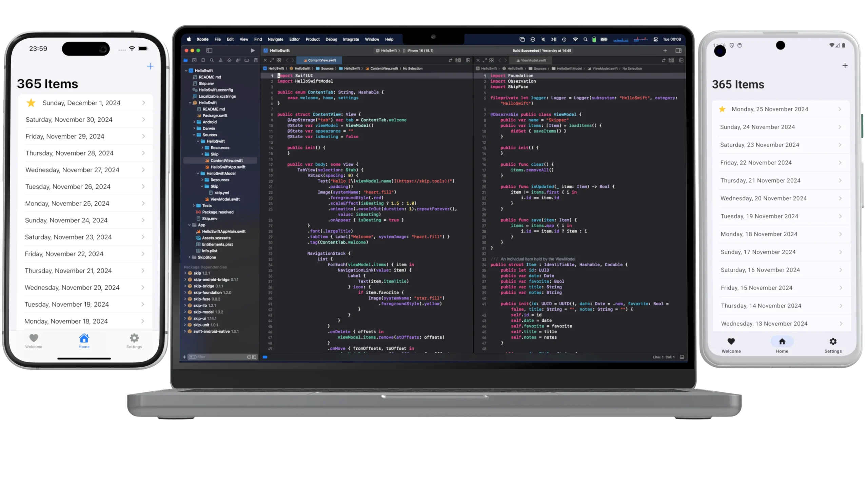
Task: Toggle the favorite star on Sunday, December 1
Action: (x=31, y=103)
